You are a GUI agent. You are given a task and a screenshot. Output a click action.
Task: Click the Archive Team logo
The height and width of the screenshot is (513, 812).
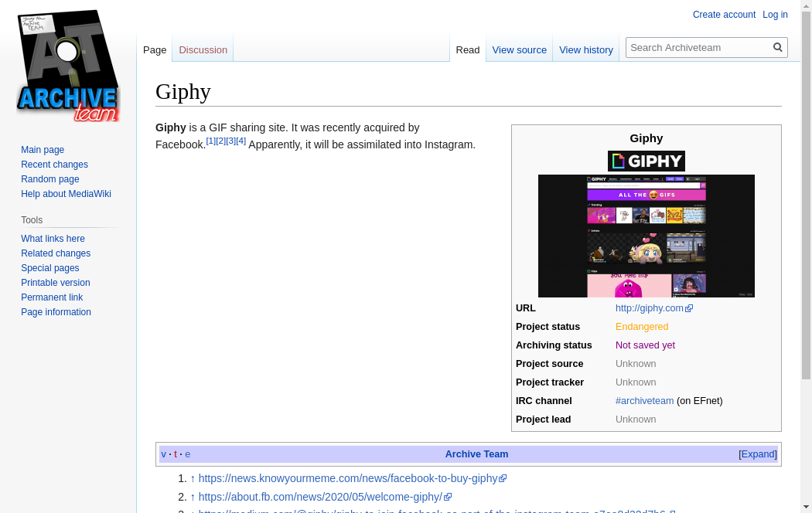68,66
